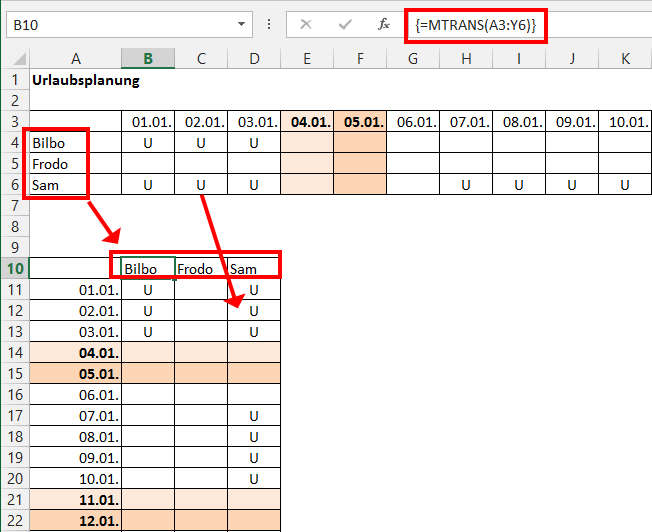This screenshot has width=652, height=532.
Task: Click the bold 05.01. header cell in row 3
Action: pos(360,122)
